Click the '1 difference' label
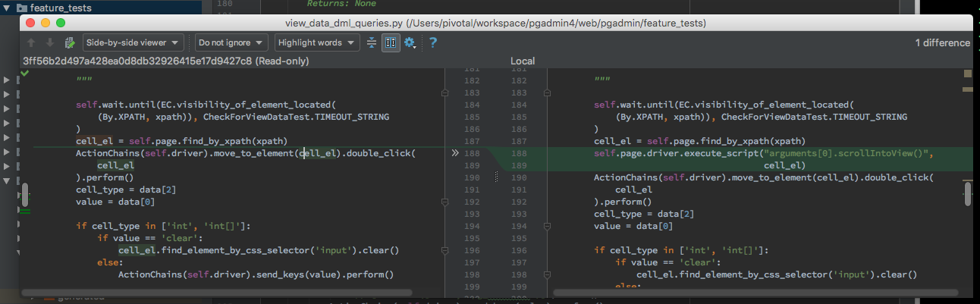Viewport: 980px width, 304px height. [942, 43]
